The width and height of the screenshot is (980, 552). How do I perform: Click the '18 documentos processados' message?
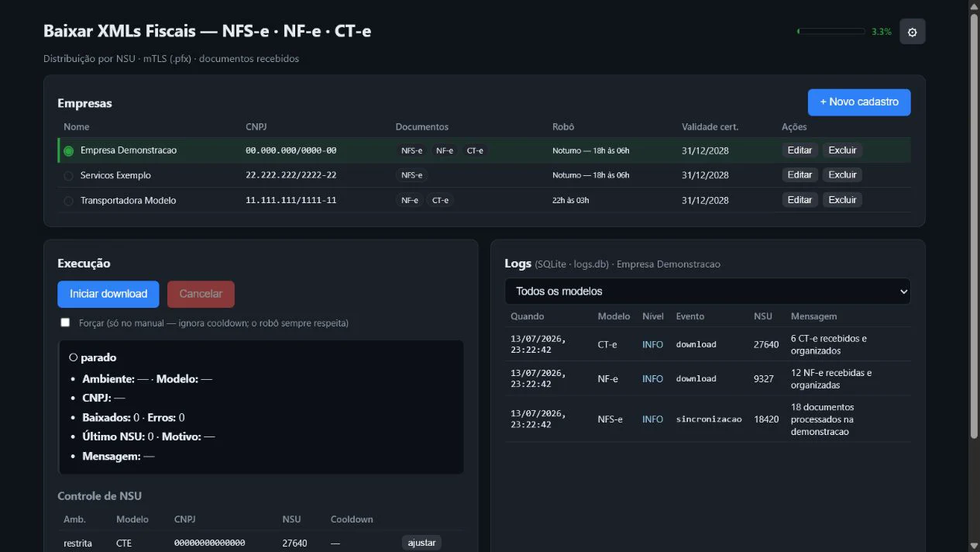823,419
